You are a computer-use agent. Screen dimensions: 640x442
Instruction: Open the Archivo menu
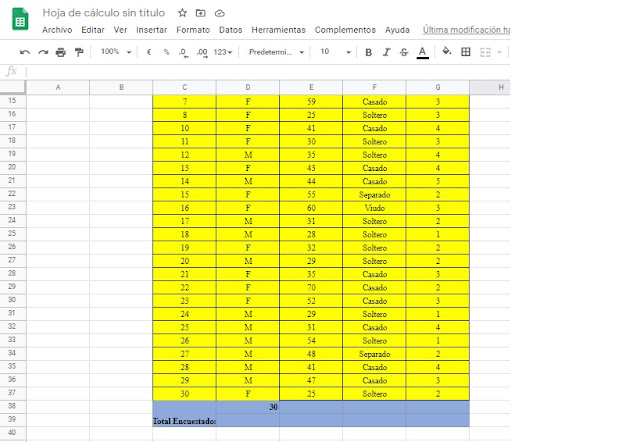pos(57,30)
